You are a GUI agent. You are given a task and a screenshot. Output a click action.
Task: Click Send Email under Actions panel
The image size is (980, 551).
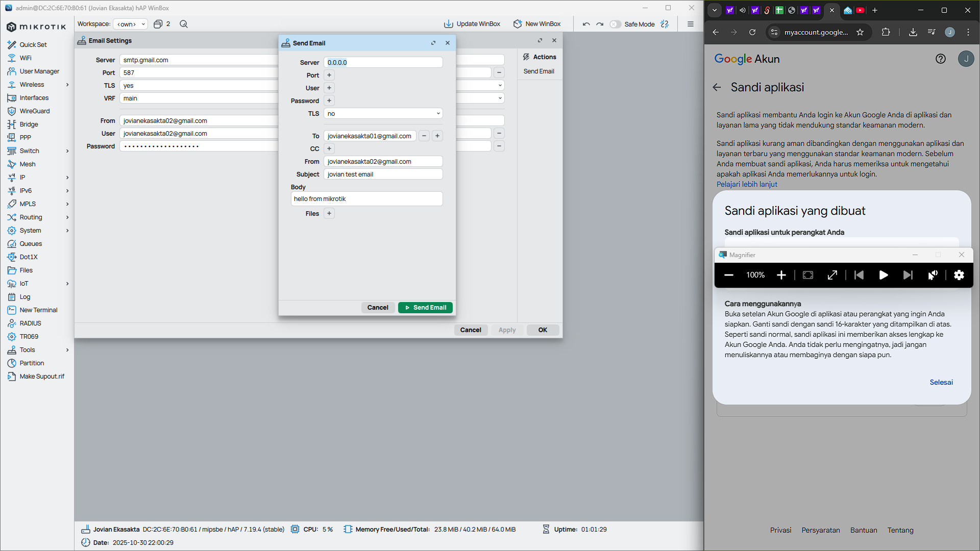538,71
